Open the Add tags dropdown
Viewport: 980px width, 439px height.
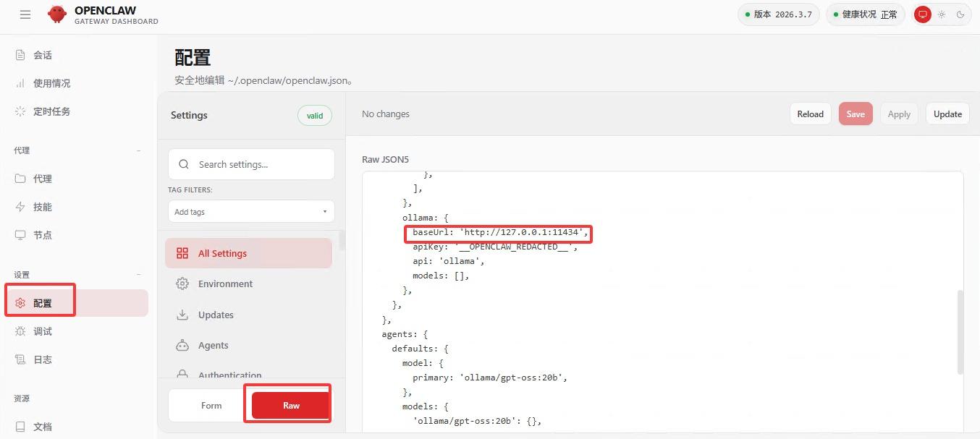251,212
